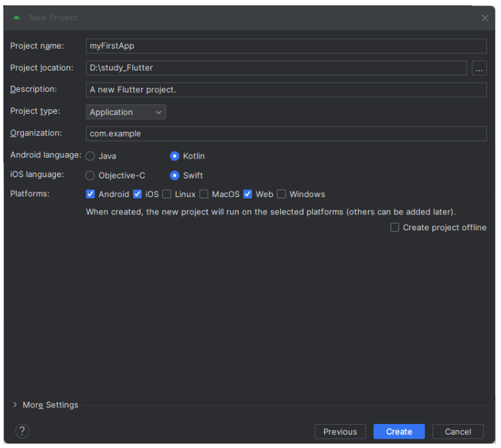
Task: Enable the Windows platform checkbox
Action: pyautogui.click(x=281, y=194)
